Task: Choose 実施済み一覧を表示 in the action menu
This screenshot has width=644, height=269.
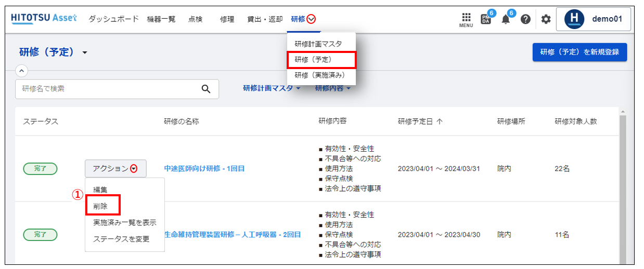Action: [125, 222]
